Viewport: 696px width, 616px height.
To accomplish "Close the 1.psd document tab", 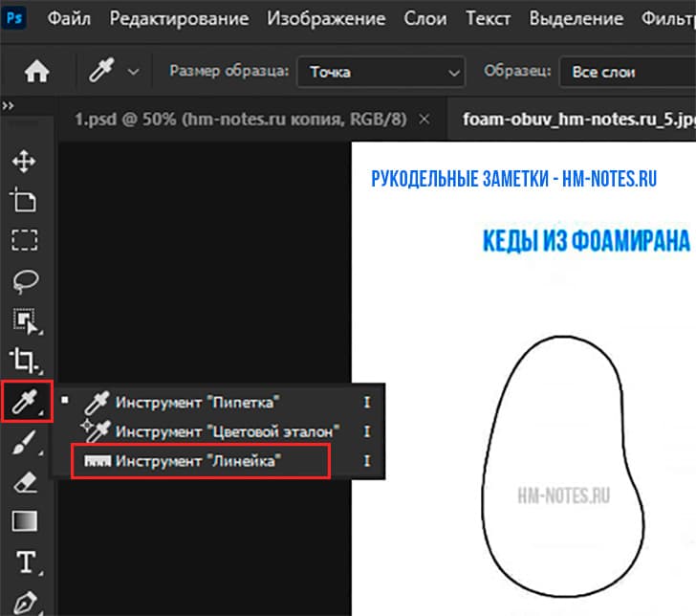I will pos(424,120).
